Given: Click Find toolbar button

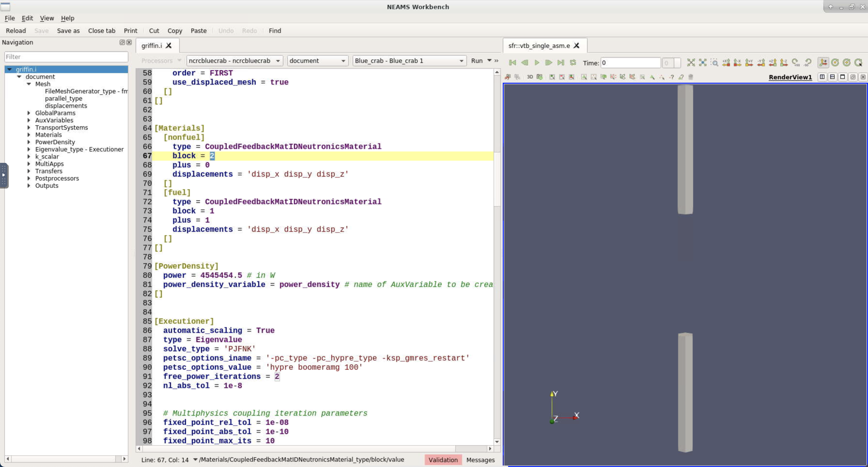Looking at the screenshot, I should (x=275, y=31).
